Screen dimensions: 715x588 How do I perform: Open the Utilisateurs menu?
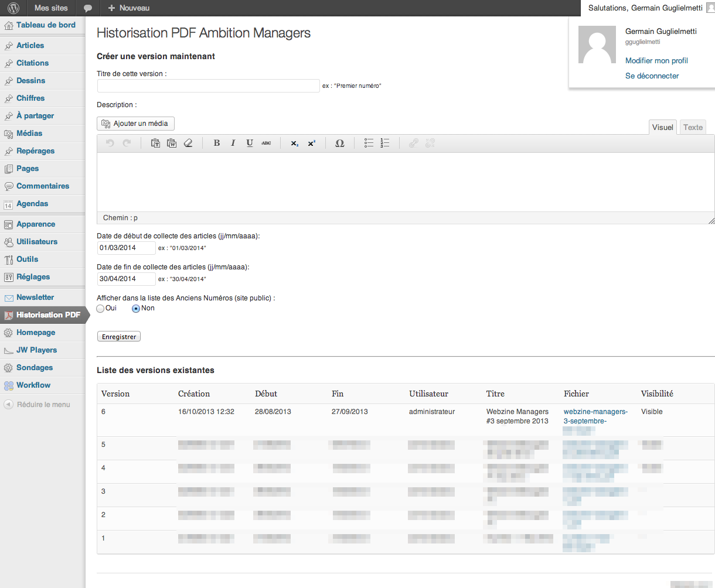click(42, 242)
